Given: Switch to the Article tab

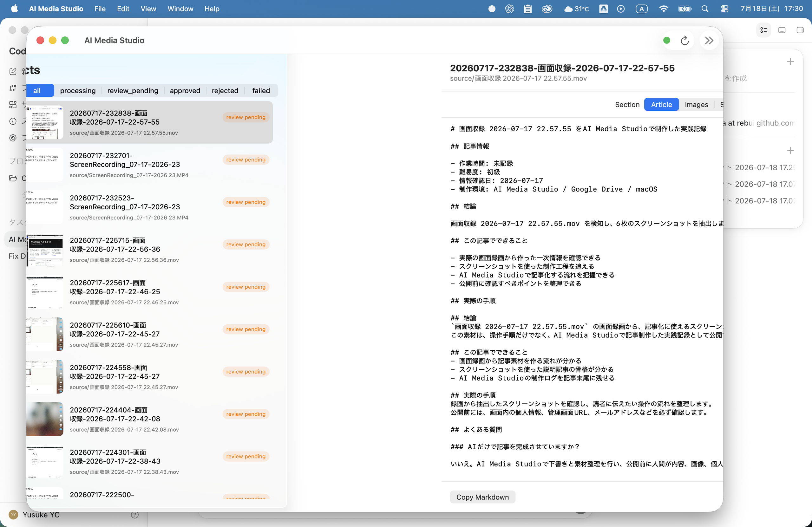Looking at the screenshot, I should 661,105.
